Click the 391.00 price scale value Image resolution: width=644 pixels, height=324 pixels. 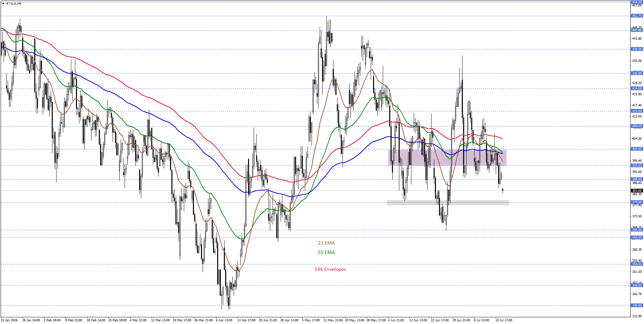coord(637,172)
